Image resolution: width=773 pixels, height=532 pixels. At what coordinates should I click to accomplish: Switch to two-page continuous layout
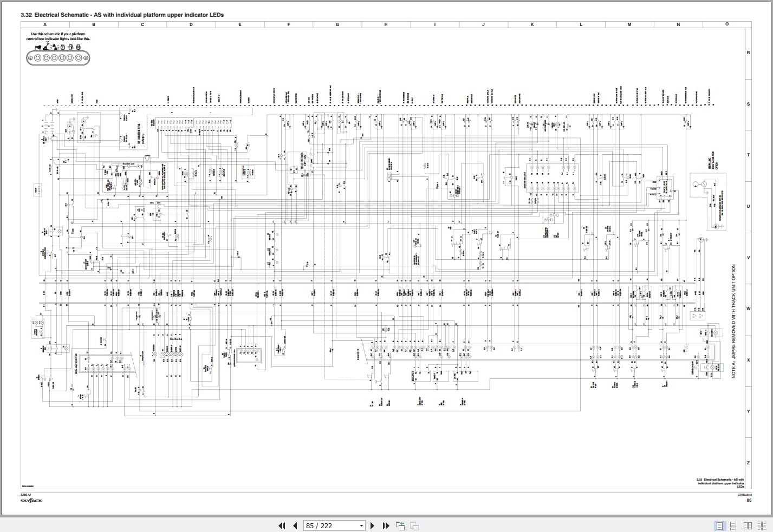point(762,526)
